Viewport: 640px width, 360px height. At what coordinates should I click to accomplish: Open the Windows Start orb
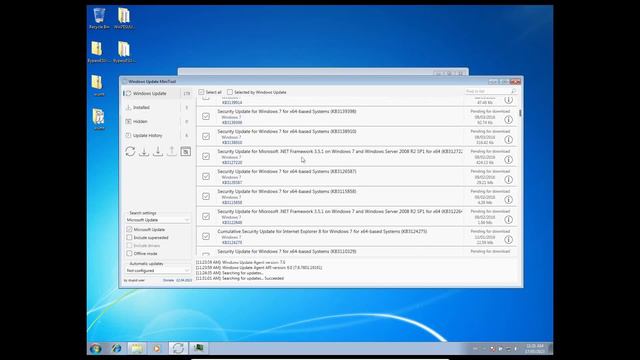(x=96, y=348)
